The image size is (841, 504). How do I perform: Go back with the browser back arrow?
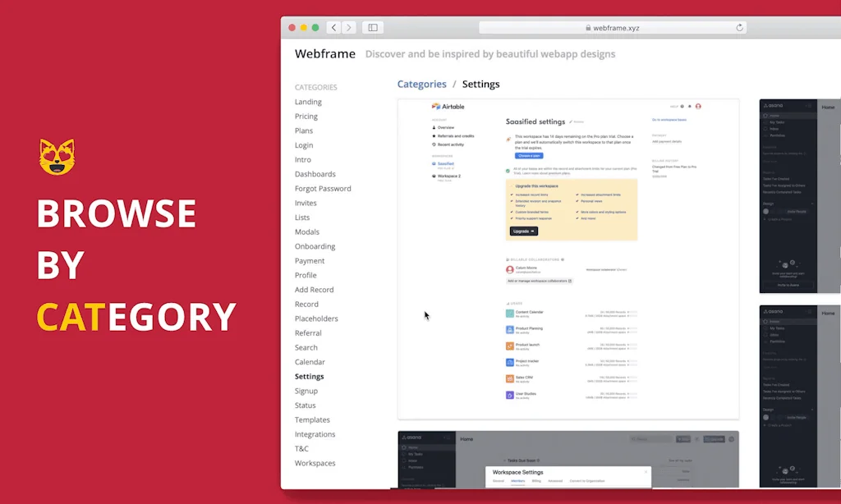point(333,27)
